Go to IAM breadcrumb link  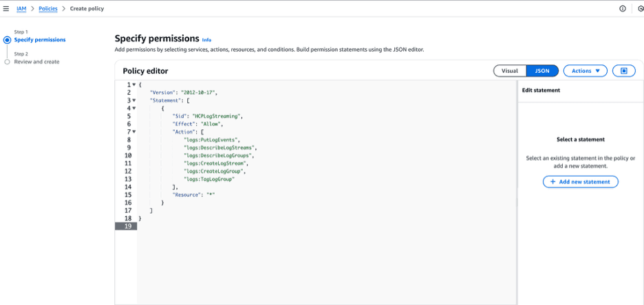(x=21, y=8)
